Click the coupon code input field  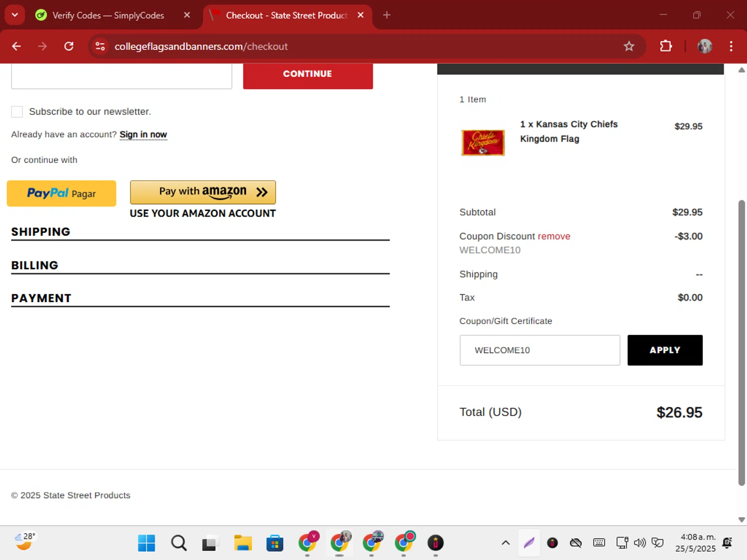540,350
